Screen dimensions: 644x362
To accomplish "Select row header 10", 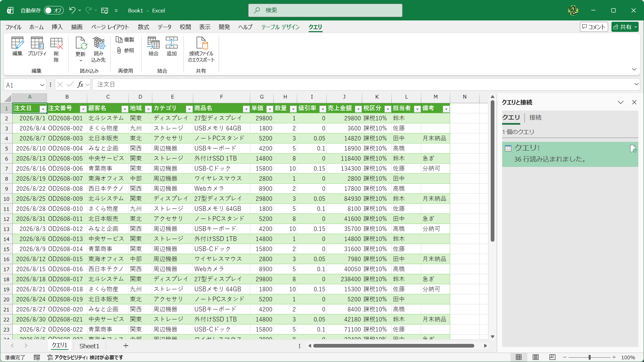I will pos(6,199).
